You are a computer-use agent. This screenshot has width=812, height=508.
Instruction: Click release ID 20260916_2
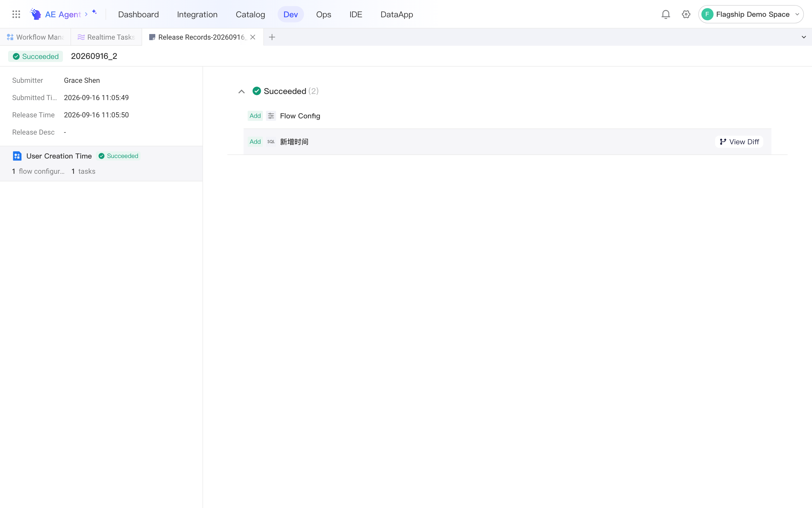[x=94, y=56]
